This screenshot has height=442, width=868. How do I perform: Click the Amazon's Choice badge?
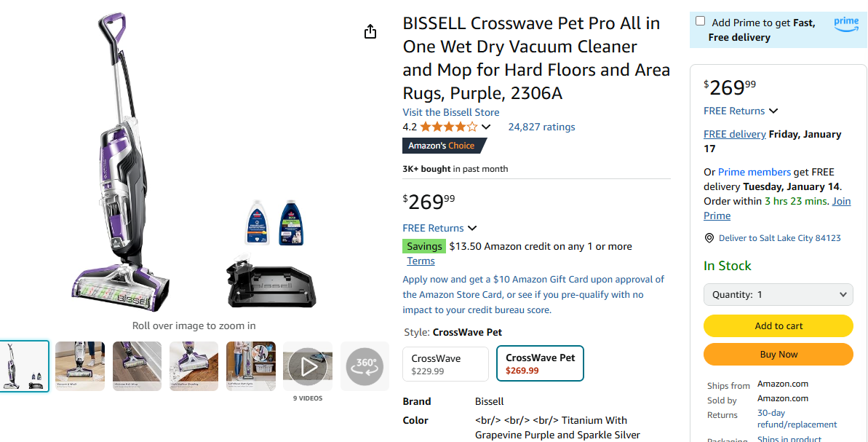440,145
